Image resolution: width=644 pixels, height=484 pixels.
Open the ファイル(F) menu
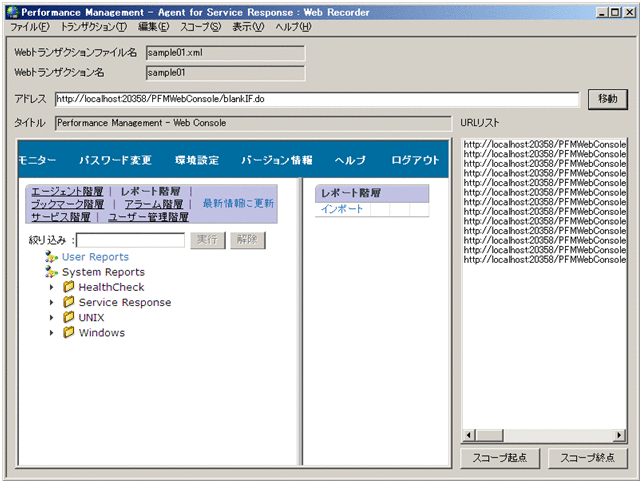30,27
